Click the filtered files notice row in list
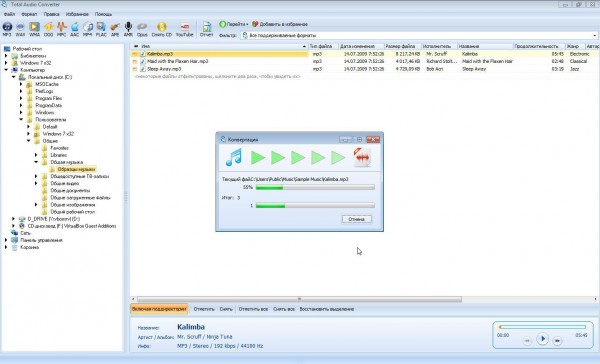Viewport: 600px width, 364px height. [217, 77]
